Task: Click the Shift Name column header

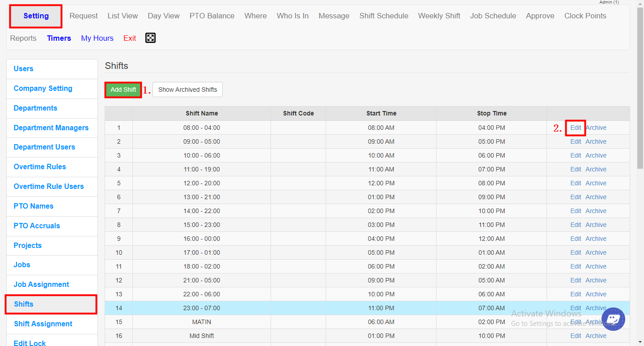Action: pyautogui.click(x=202, y=113)
